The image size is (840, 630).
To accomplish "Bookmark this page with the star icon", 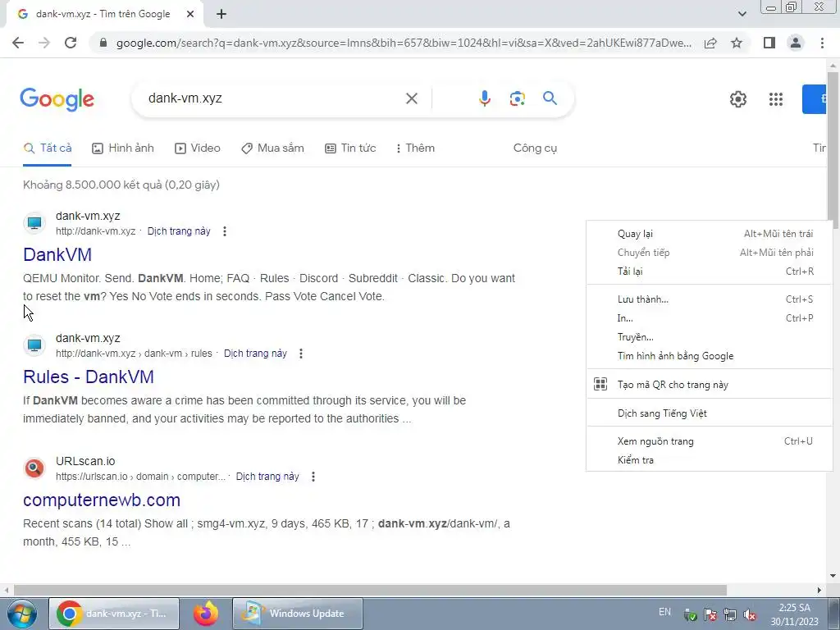I will 737,43.
